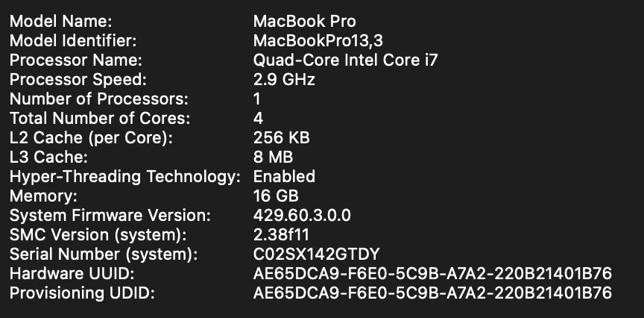Select the 8 MB L3 cache value
Viewport: 644px width, 318px height.
coord(273,157)
